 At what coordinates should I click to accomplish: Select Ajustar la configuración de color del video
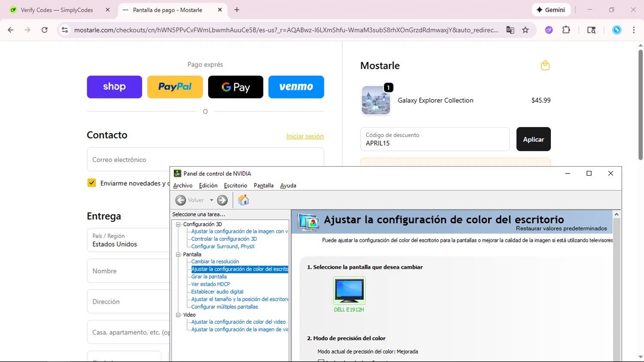tap(238, 322)
